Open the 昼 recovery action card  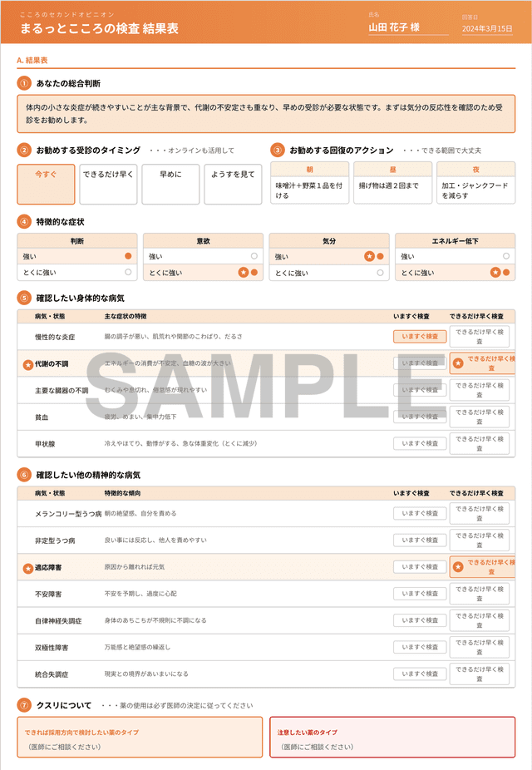(392, 183)
